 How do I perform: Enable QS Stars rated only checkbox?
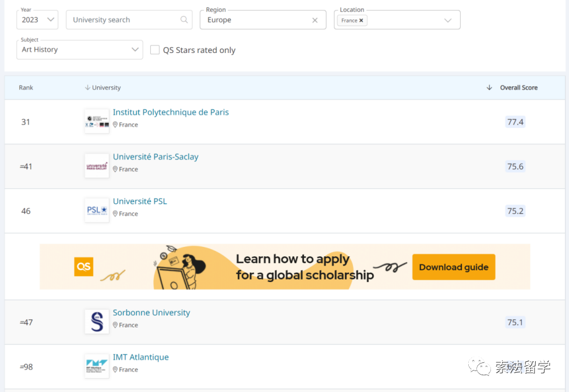[155, 50]
